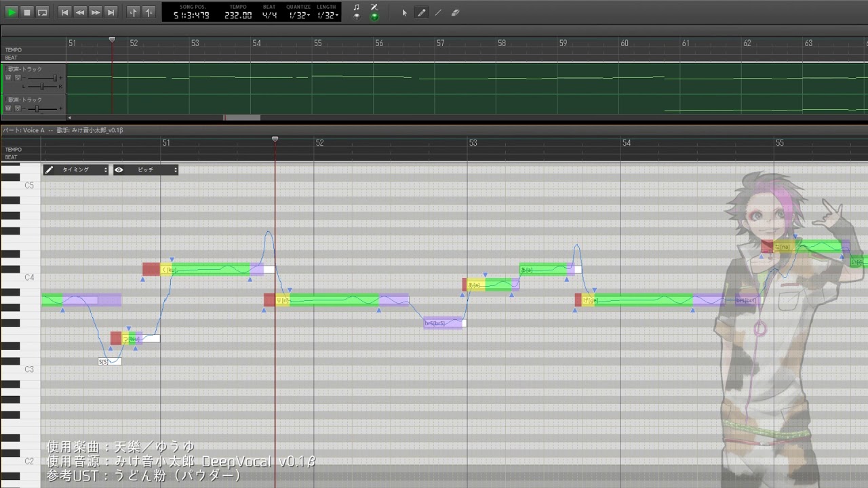Click the C3 piano key label
The height and width of the screenshot is (488, 868).
(29, 369)
